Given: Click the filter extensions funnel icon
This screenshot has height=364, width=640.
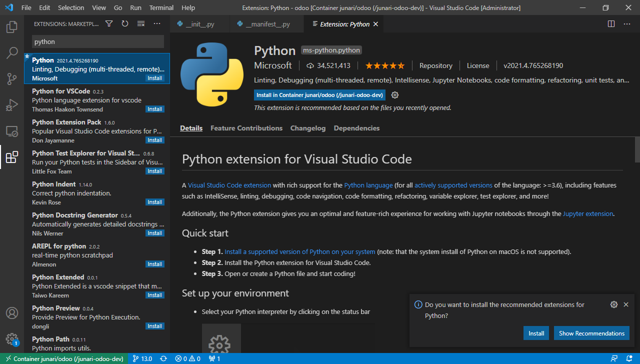Looking at the screenshot, I should coord(109,24).
